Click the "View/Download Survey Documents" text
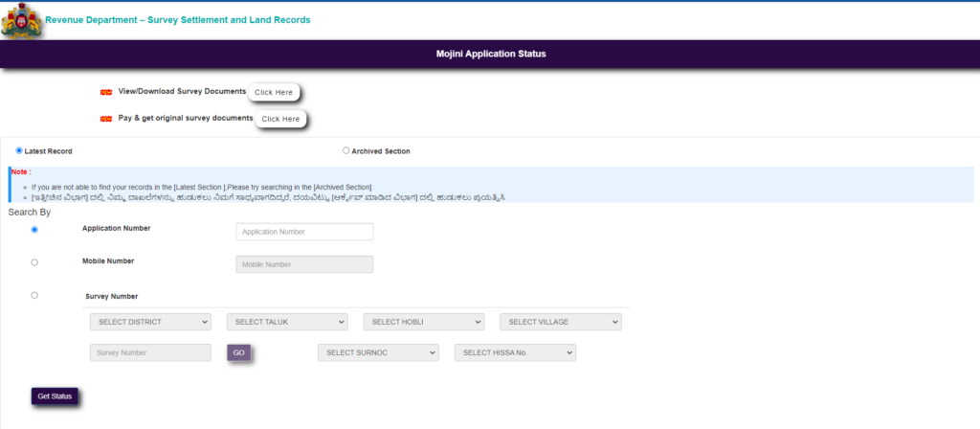The width and height of the screenshot is (980, 429). pos(182,91)
